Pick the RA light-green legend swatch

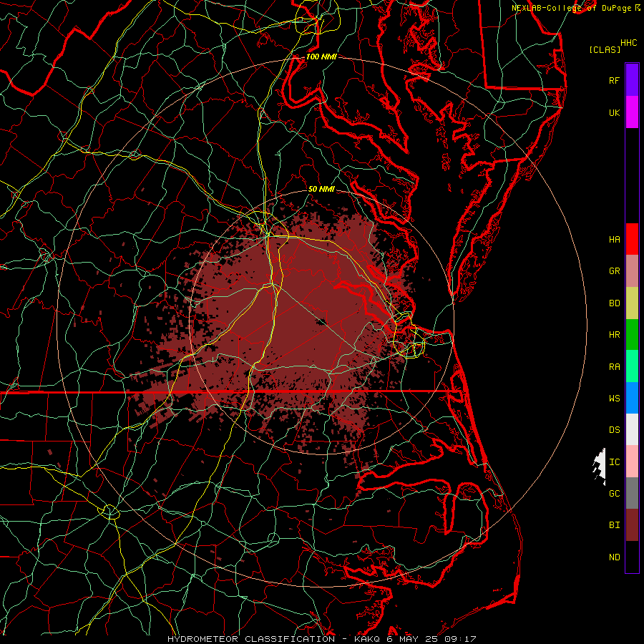coord(632,366)
